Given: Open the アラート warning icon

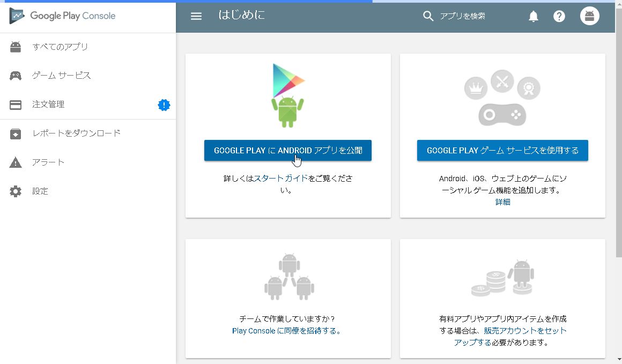Looking at the screenshot, I should tap(15, 162).
